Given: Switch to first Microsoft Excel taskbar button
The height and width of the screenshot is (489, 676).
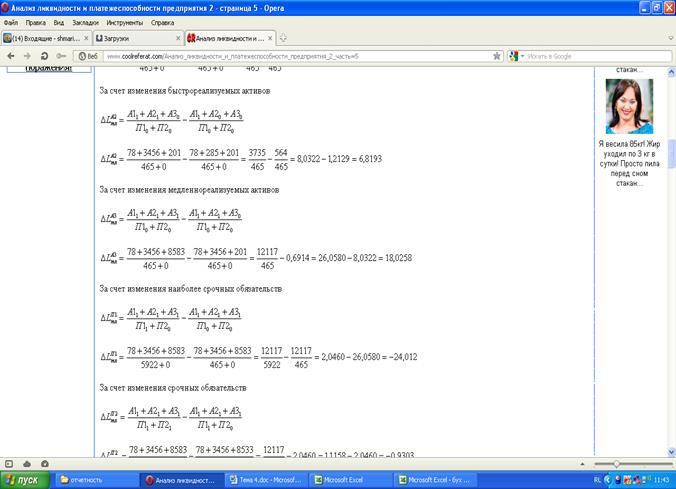Looking at the screenshot, I should (x=352, y=480).
